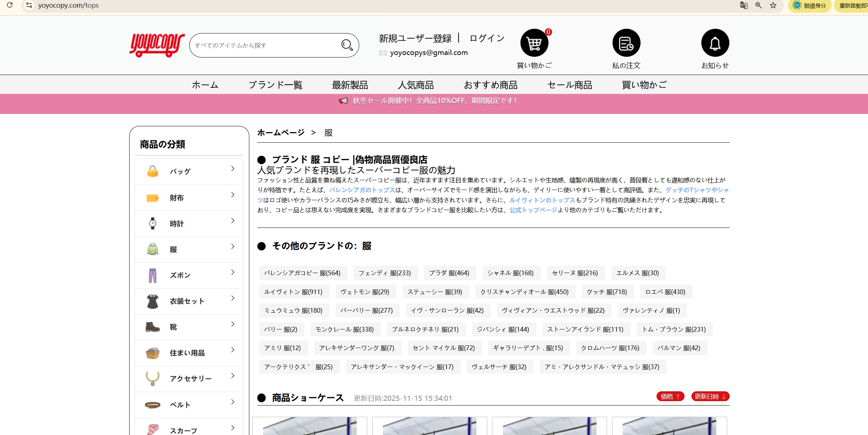The width and height of the screenshot is (868, 435).
Task: Expand the 時計 category chevron
Action: coord(233,221)
